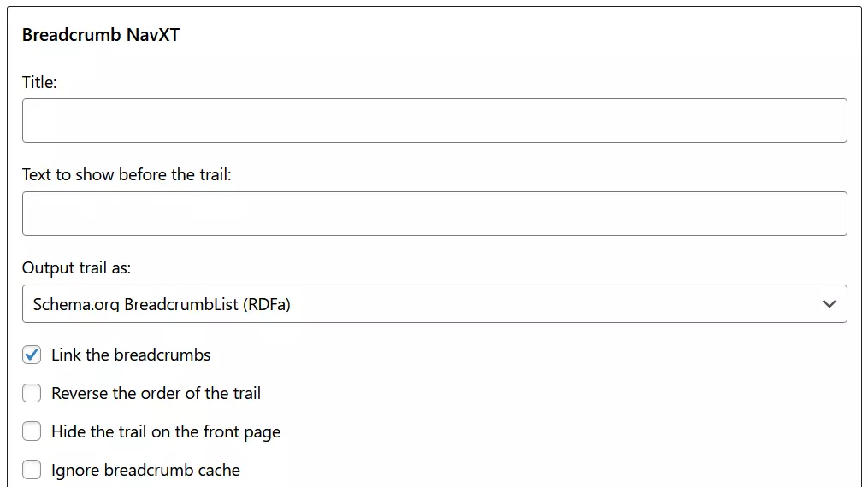Click the "Text to show before the trail:" label
The height and width of the screenshot is (487, 868).
click(x=127, y=174)
